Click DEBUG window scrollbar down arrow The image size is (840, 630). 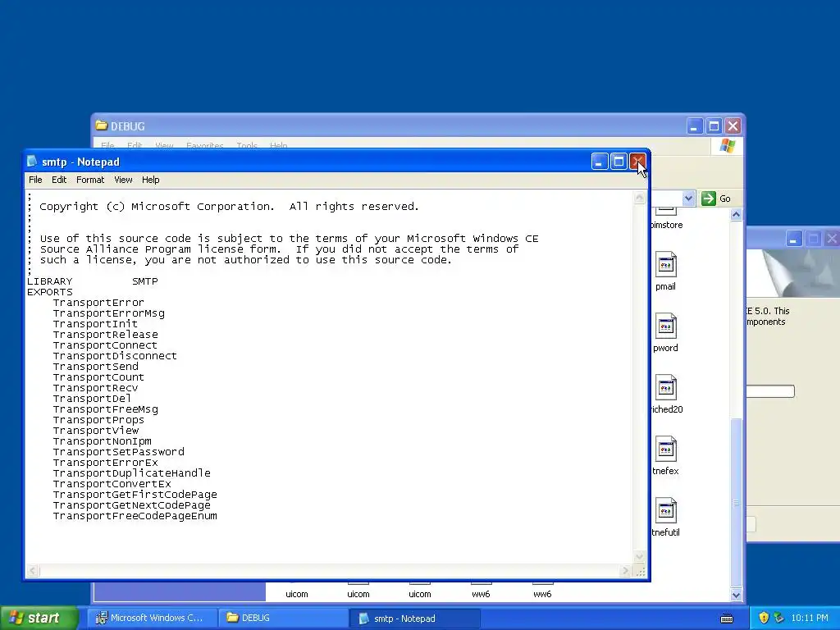tap(736, 595)
